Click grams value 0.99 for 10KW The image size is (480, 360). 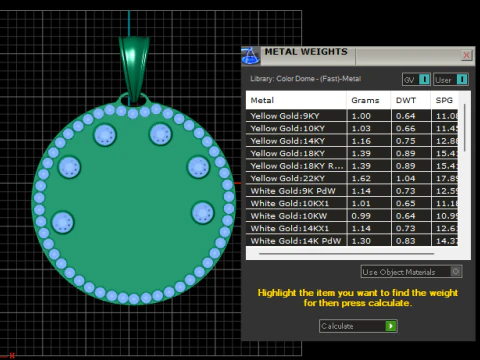[x=361, y=216]
